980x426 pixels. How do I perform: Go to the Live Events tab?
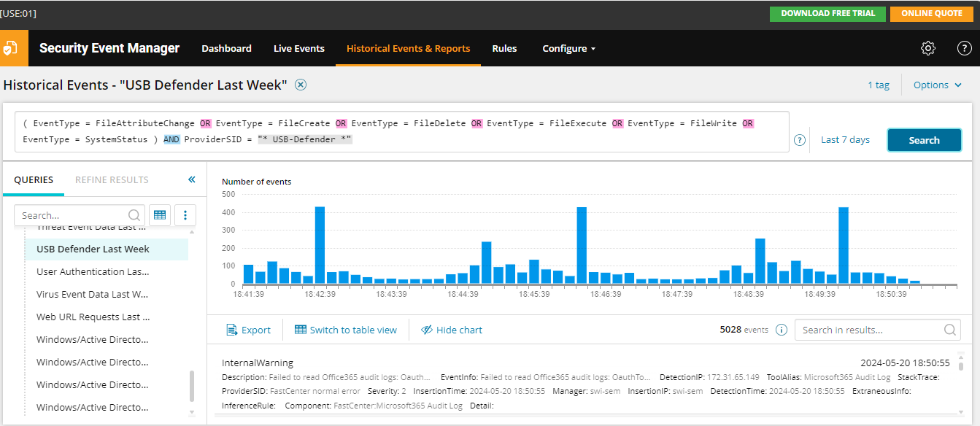(299, 48)
